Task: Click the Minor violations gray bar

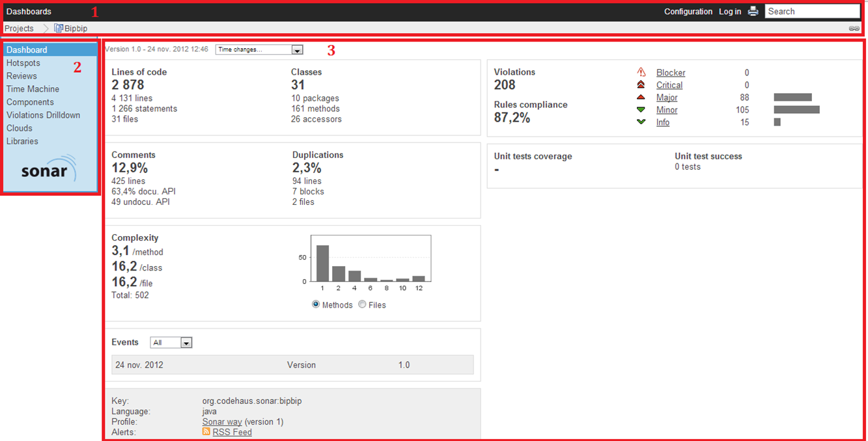Action: point(796,110)
